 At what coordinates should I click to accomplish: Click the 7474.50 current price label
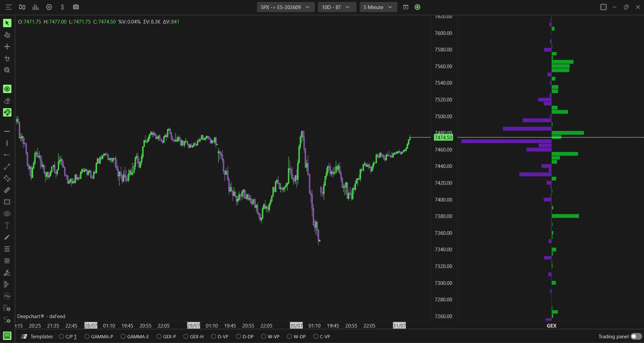tap(443, 137)
